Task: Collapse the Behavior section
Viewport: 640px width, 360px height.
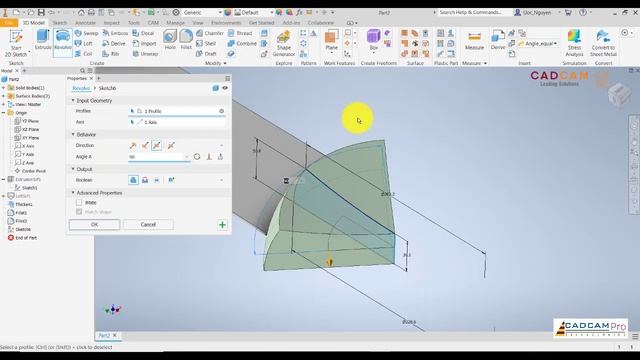Action: click(73, 134)
